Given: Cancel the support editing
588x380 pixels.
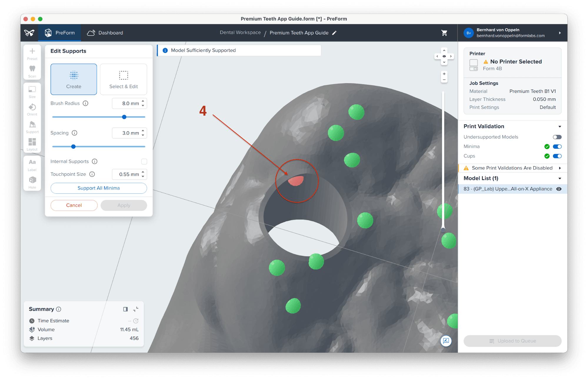Looking at the screenshot, I should click(74, 205).
